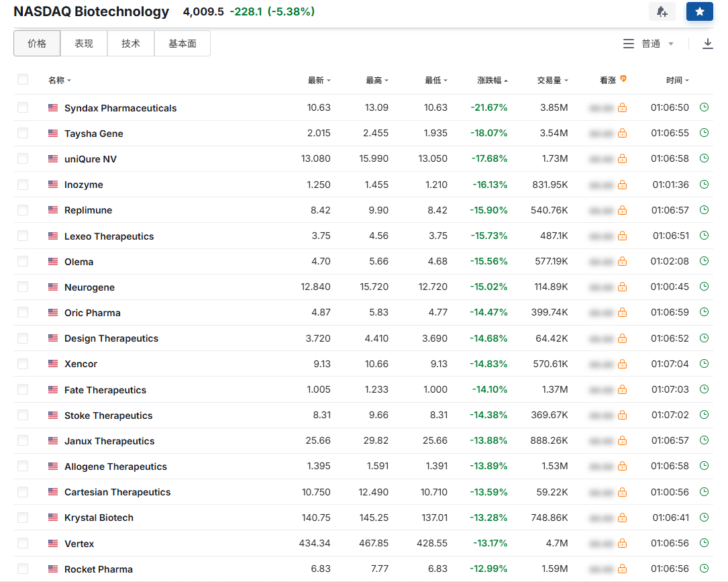The width and height of the screenshot is (728, 582).
Task: Click the 4.7M volume value for Vertex
Action: click(557, 543)
